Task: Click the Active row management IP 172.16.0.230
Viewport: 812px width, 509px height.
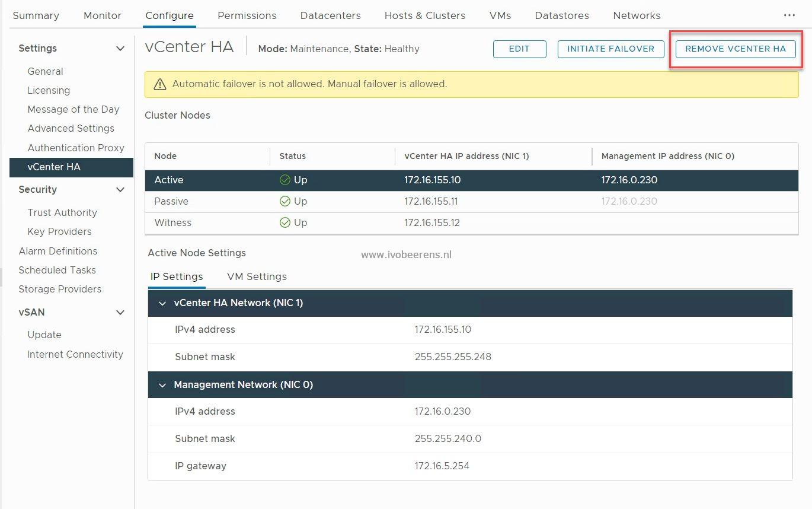Action: pyautogui.click(x=629, y=180)
